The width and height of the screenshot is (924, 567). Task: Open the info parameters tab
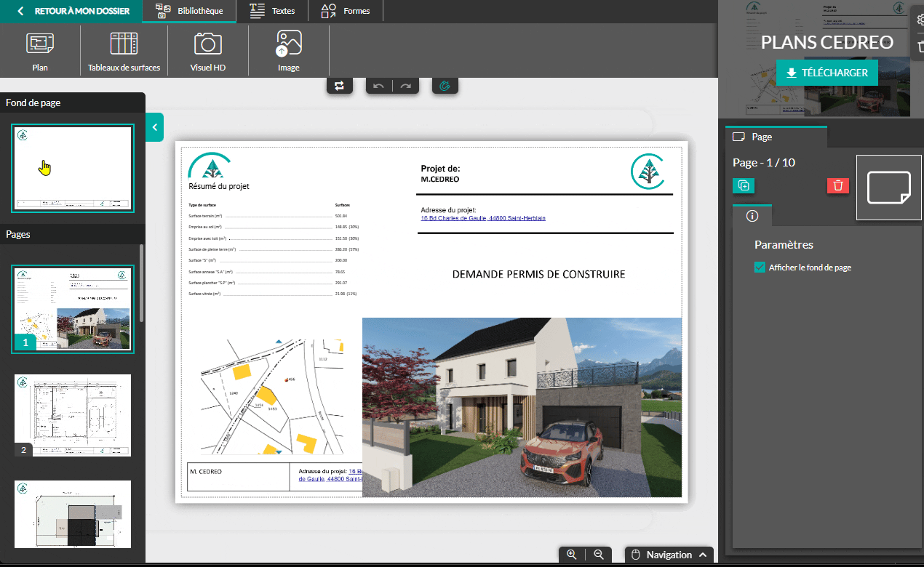tap(752, 215)
